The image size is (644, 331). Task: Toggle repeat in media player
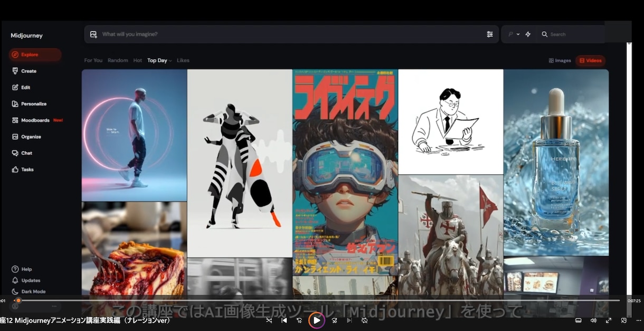364,320
